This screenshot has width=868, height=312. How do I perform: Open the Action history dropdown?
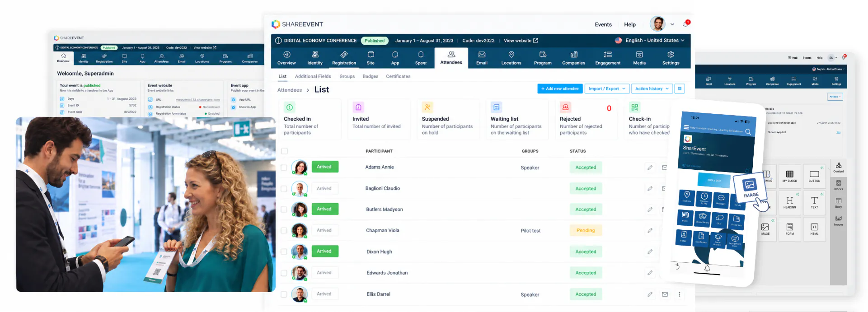(652, 89)
